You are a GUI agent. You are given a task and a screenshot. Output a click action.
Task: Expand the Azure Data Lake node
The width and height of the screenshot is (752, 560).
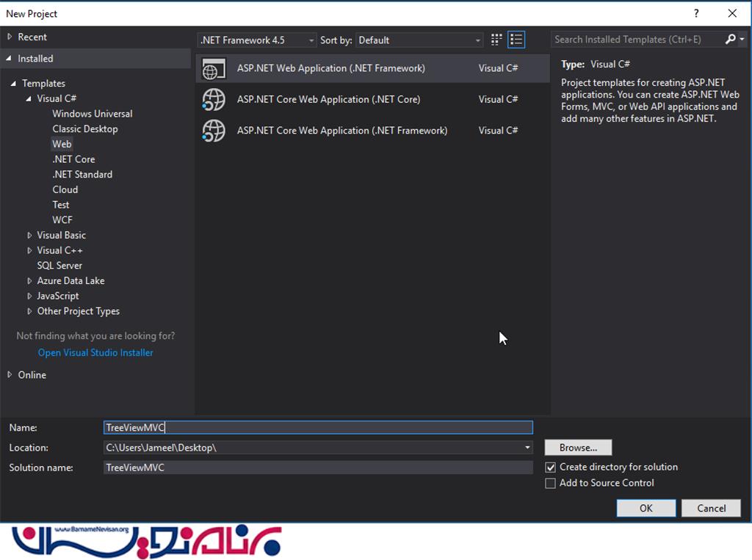[x=29, y=281]
